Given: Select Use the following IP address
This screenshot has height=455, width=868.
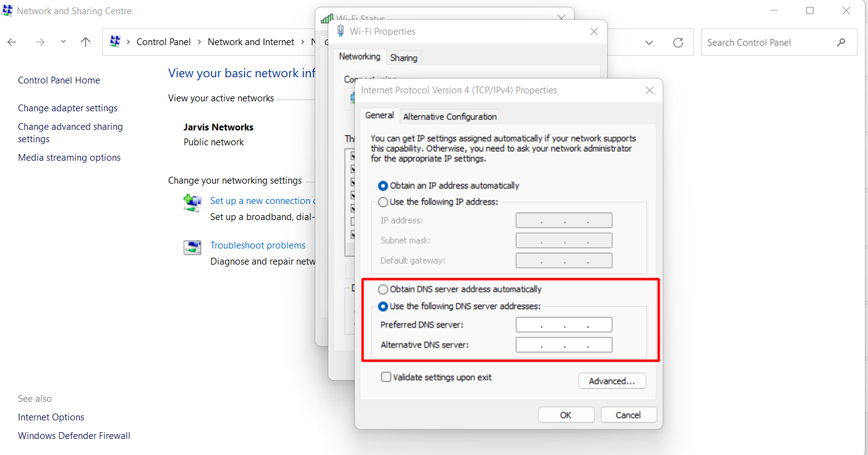Looking at the screenshot, I should pos(383,202).
